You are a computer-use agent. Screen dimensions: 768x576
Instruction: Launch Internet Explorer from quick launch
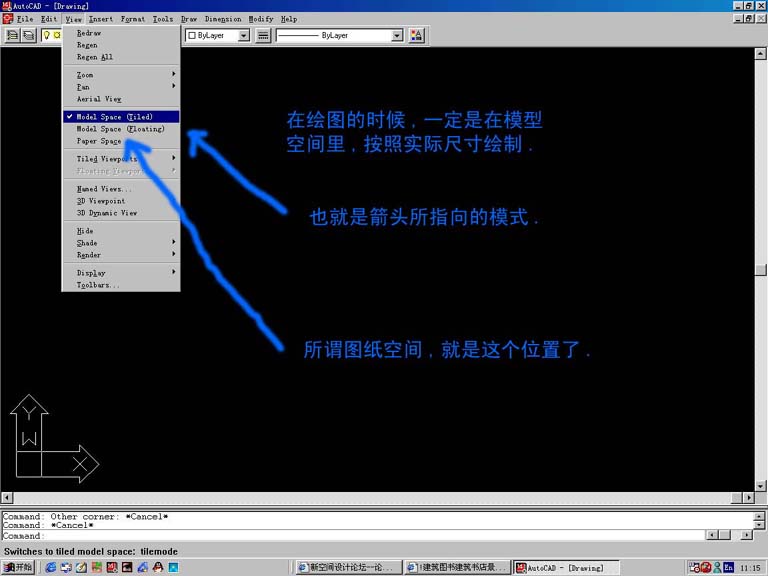(50, 568)
